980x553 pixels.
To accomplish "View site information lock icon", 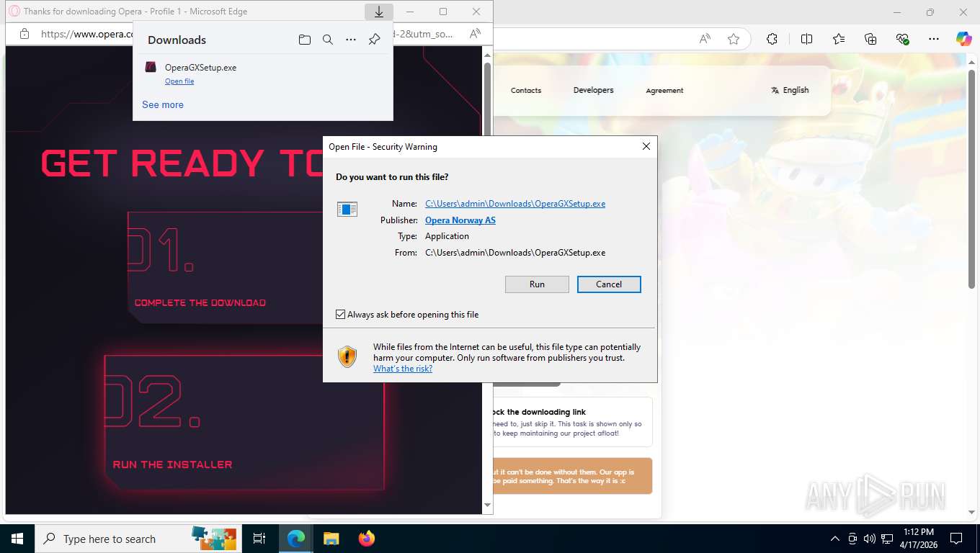I will [x=24, y=34].
